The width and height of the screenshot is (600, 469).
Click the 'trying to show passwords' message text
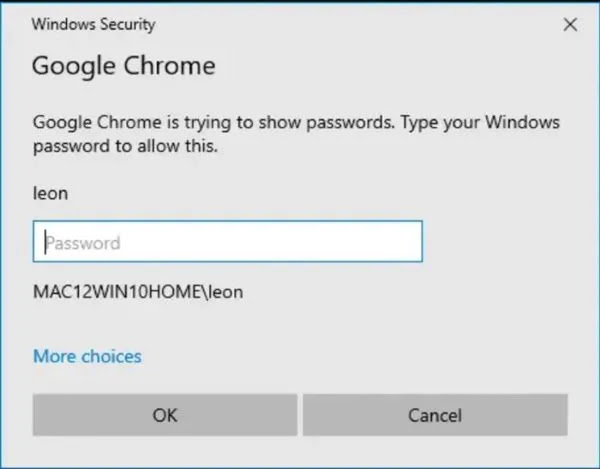point(296,123)
